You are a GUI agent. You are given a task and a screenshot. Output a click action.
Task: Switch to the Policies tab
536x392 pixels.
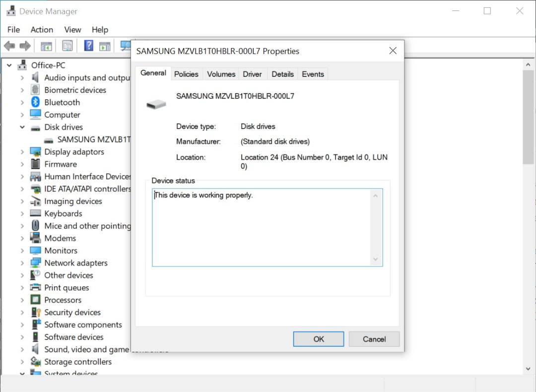point(186,74)
